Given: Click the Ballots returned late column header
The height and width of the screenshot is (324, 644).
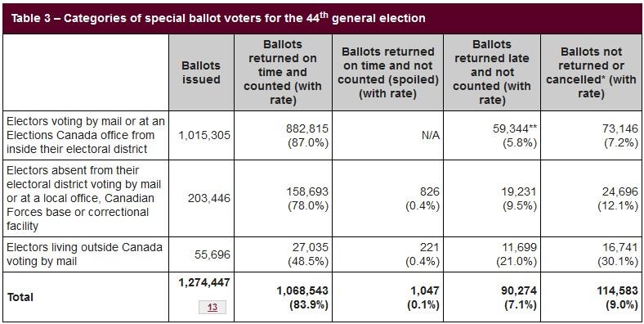Looking at the screenshot, I should pos(492,72).
